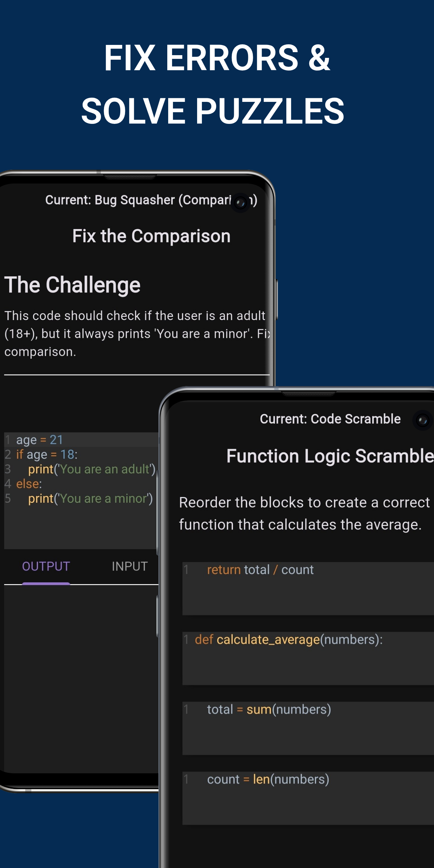Click the print('You are an adult') line
Screen dimensions: 434x868
(x=92, y=469)
